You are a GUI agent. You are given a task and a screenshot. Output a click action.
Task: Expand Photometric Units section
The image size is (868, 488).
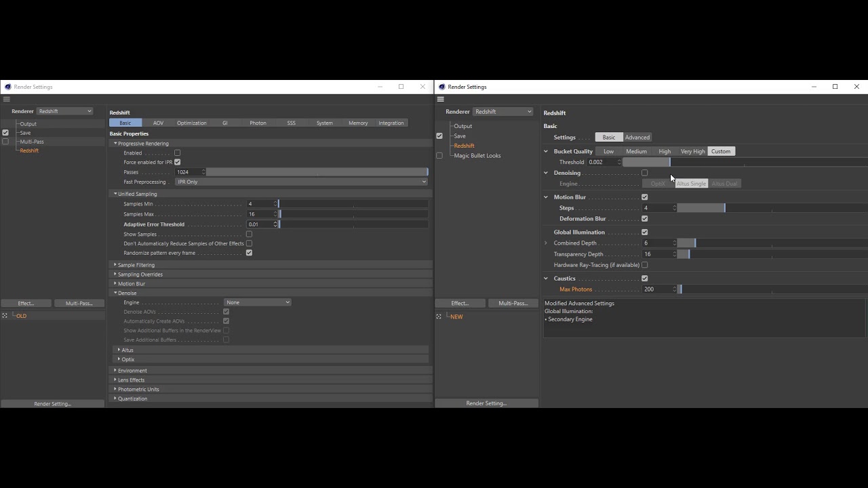[x=115, y=390]
